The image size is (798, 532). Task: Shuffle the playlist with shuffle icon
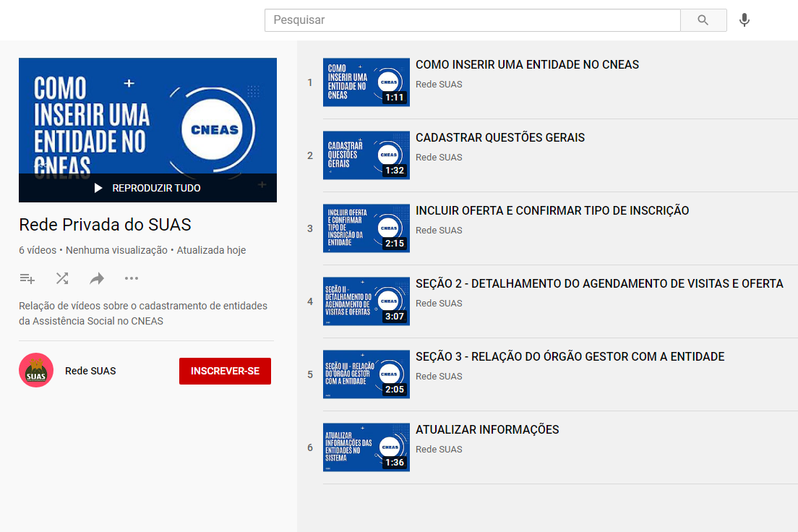point(62,278)
